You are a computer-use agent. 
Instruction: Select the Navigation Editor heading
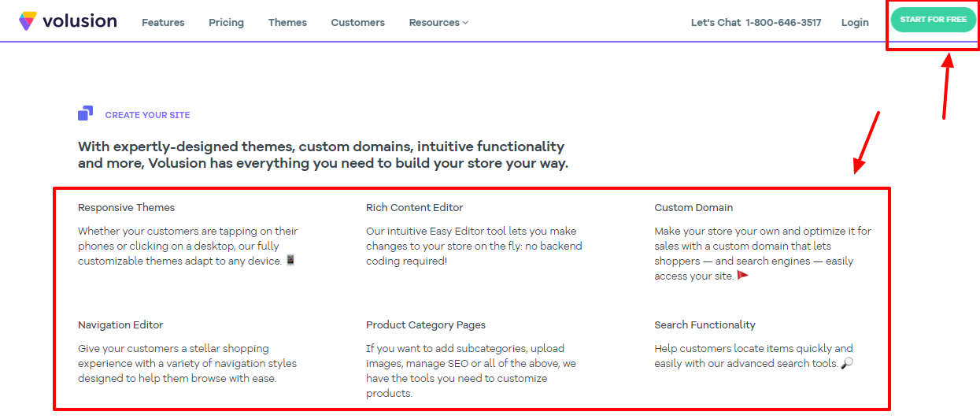pyautogui.click(x=120, y=325)
